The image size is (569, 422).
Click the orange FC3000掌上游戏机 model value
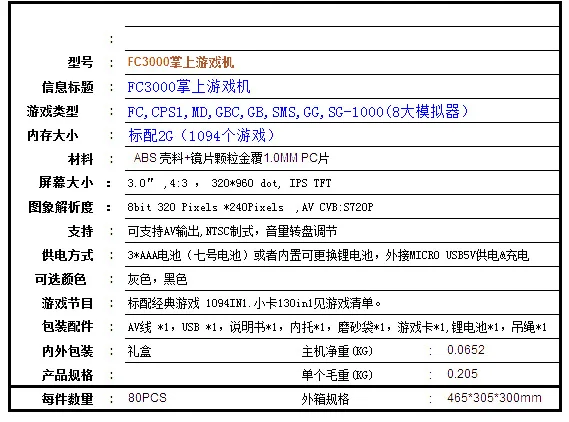click(181, 62)
